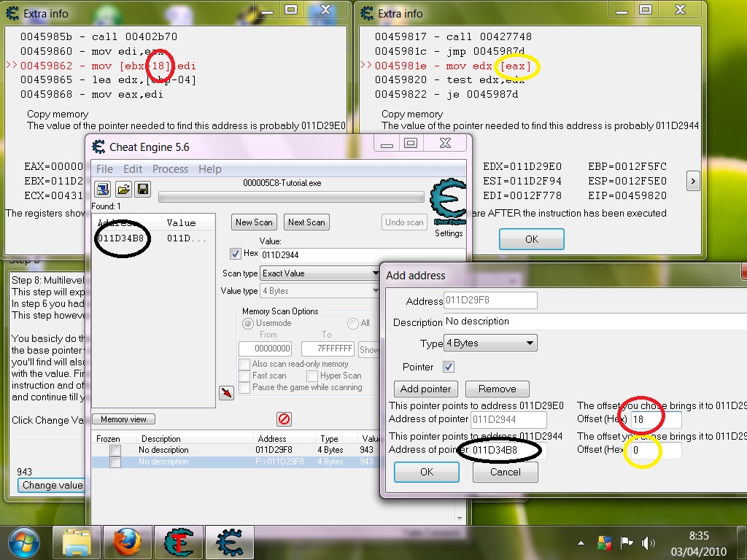Open the Edit menu
Screen dimensions: 747x560
(133, 169)
